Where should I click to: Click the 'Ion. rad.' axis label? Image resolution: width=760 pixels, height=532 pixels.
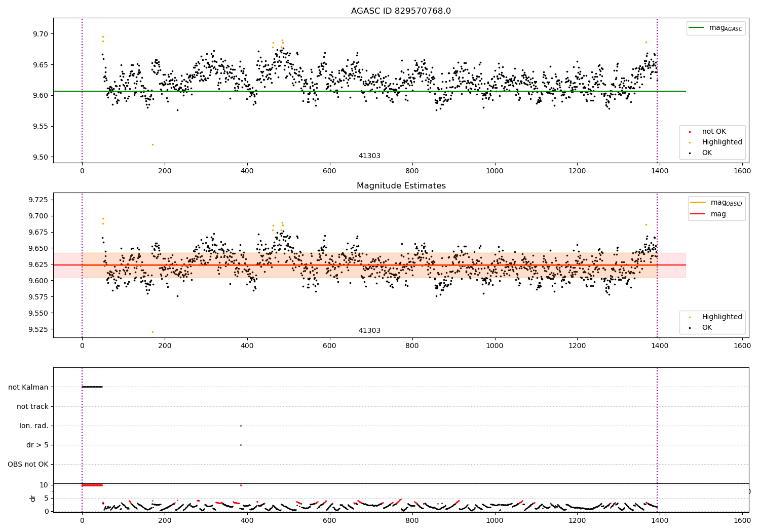34,426
